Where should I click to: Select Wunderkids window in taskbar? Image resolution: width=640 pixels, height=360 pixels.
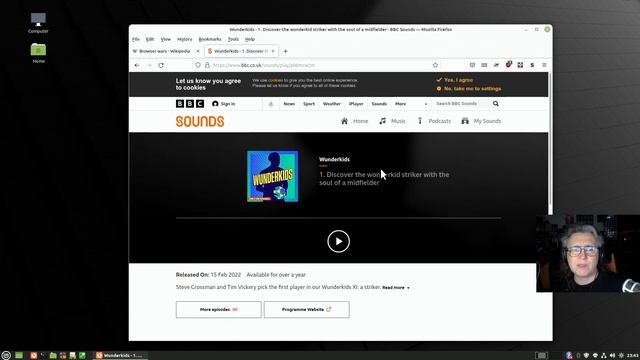tap(120, 356)
